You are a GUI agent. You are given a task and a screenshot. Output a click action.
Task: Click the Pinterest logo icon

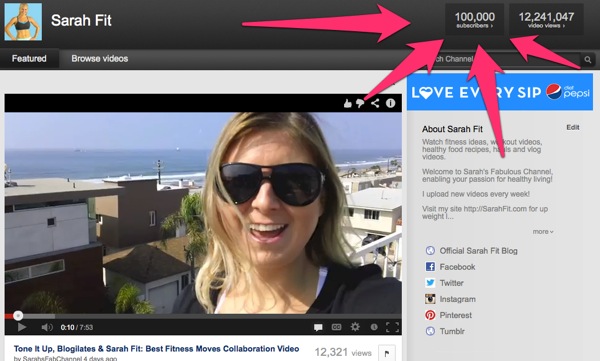coord(430,315)
